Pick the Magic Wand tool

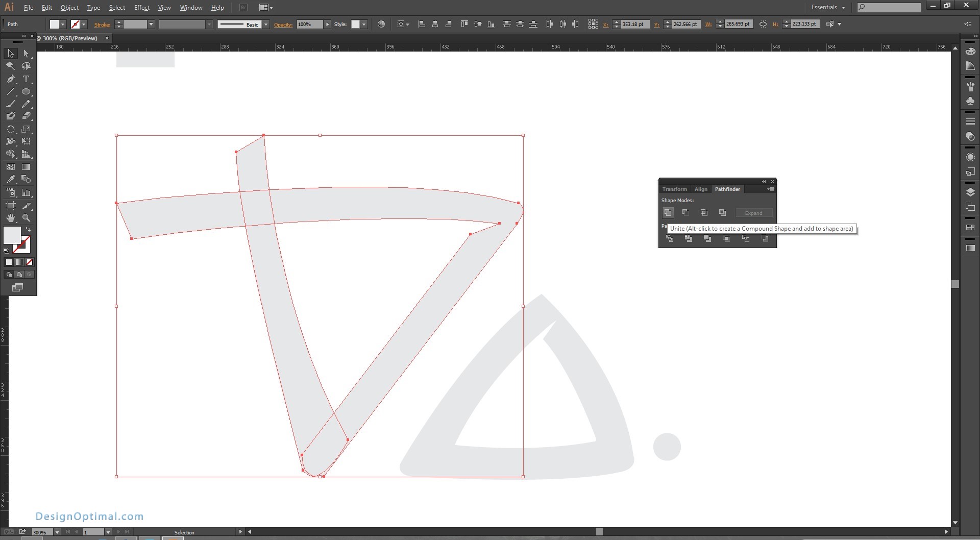coord(11,66)
